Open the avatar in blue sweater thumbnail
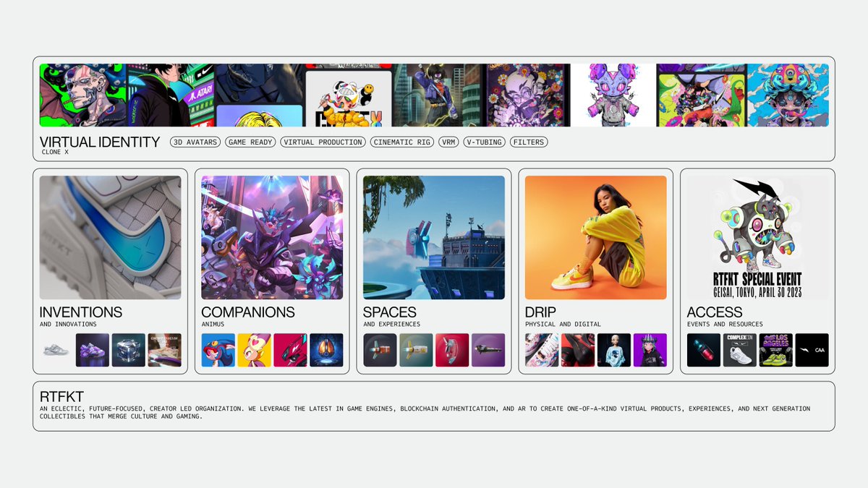The width and height of the screenshot is (868, 488). tap(614, 350)
